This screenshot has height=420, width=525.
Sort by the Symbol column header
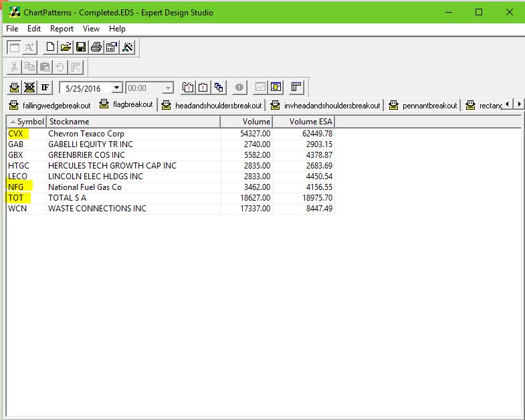click(x=27, y=122)
